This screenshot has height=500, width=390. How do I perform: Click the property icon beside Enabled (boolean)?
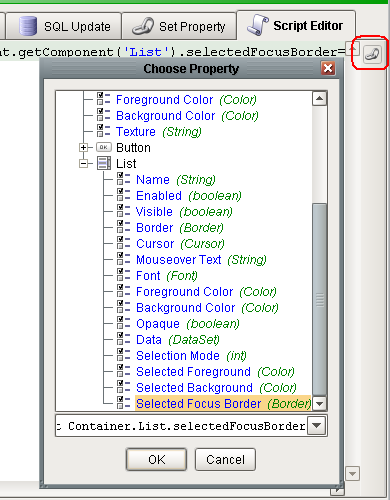(x=123, y=195)
